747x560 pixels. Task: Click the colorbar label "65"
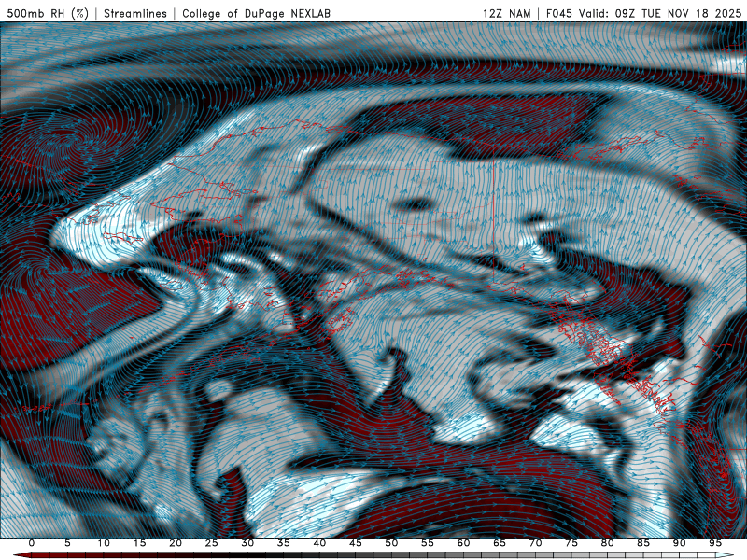click(x=500, y=543)
